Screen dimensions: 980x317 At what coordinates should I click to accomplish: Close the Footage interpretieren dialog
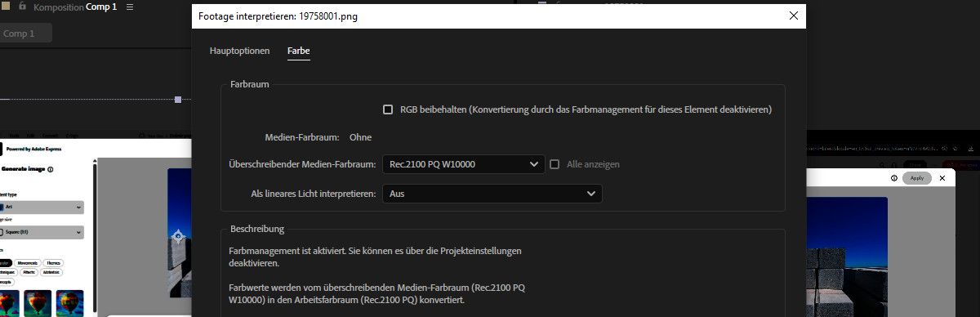(793, 16)
